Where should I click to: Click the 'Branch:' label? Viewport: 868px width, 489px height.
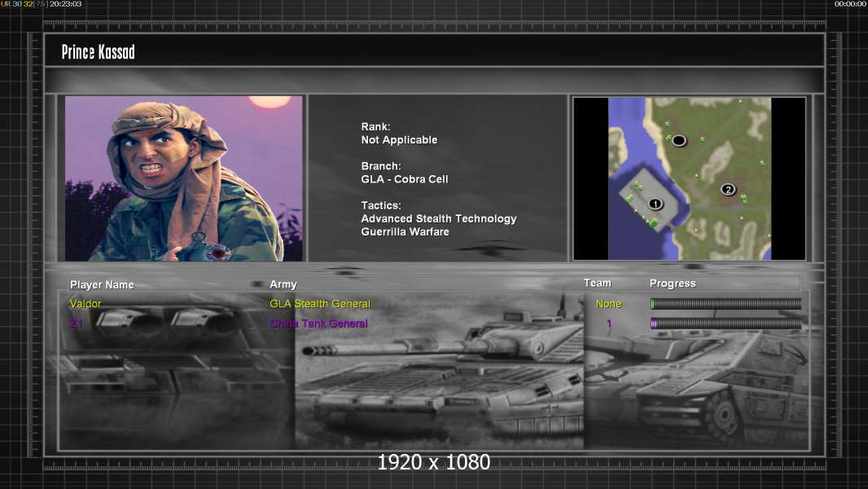pos(381,166)
